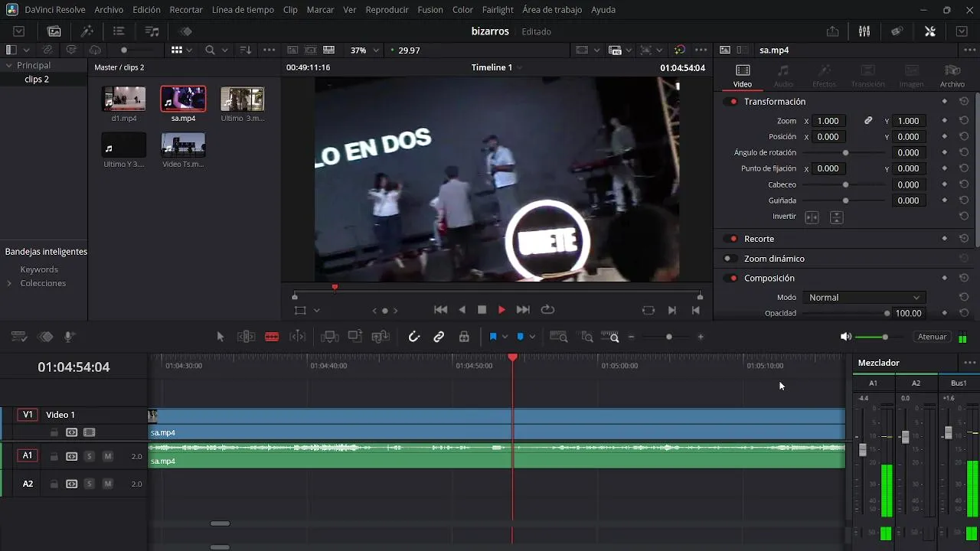Switch to the Audio inspector tab

pyautogui.click(x=783, y=76)
